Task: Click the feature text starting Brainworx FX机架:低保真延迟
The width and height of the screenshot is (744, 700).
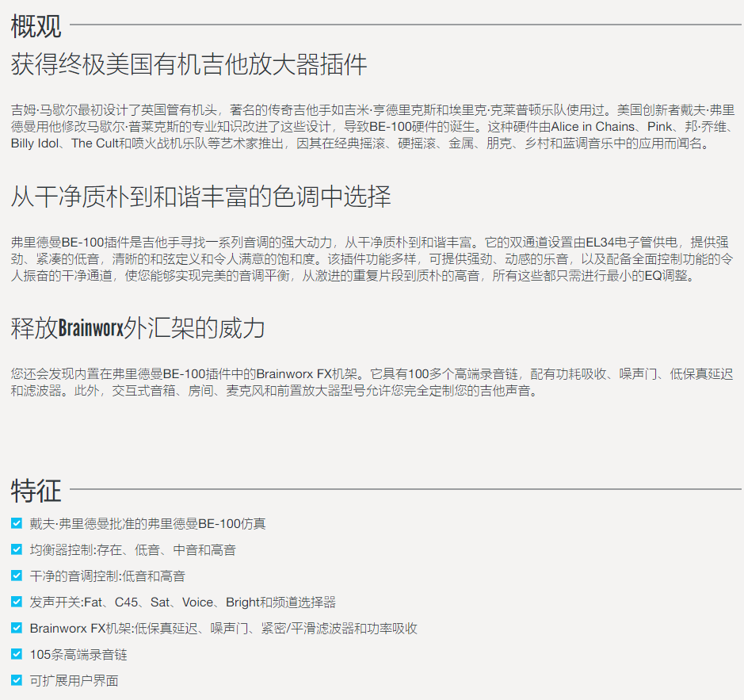Action: (223, 628)
